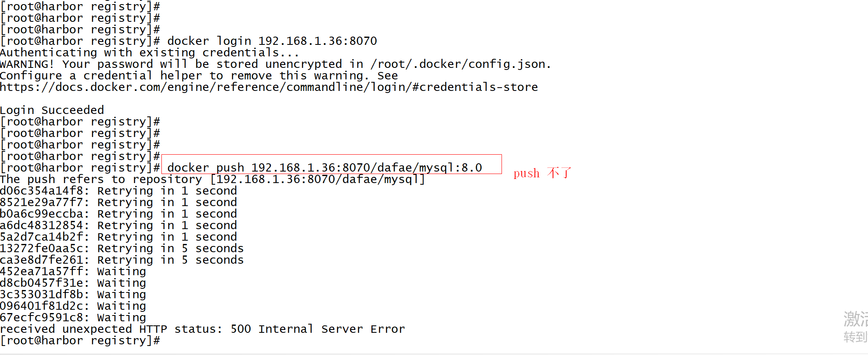Click the b0a6c99eccba layer entry
The height and width of the screenshot is (355, 868).
point(118,214)
